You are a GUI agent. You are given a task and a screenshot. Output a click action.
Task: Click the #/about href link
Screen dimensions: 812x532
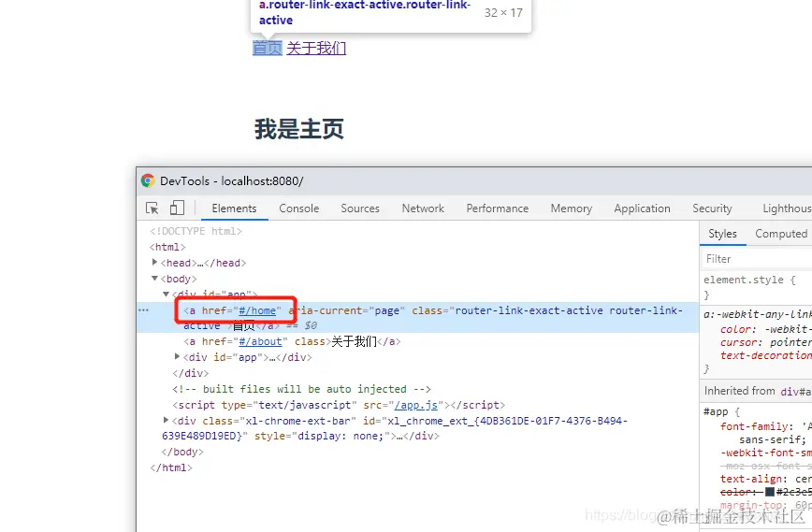260,341
